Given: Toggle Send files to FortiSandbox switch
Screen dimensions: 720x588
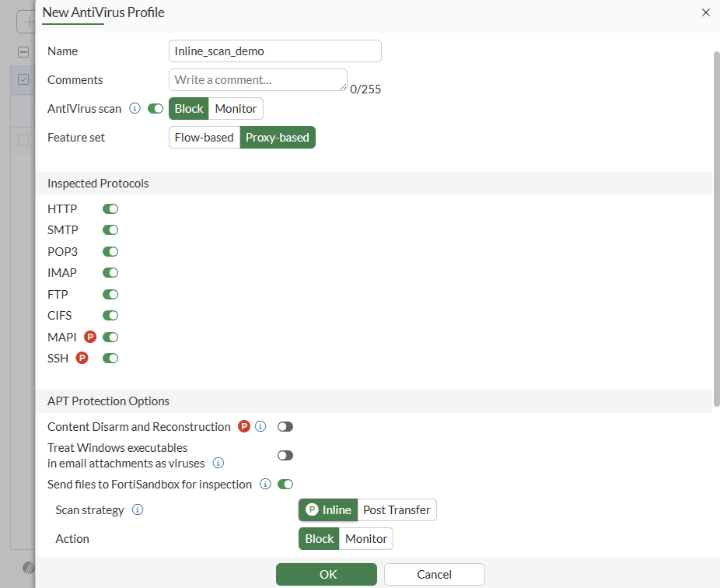Looking at the screenshot, I should 285,484.
